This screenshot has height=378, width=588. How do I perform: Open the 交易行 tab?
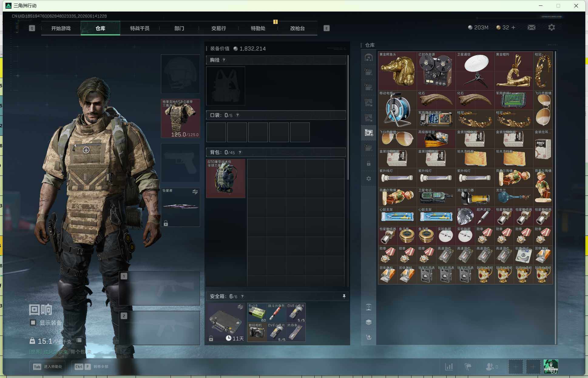(219, 28)
